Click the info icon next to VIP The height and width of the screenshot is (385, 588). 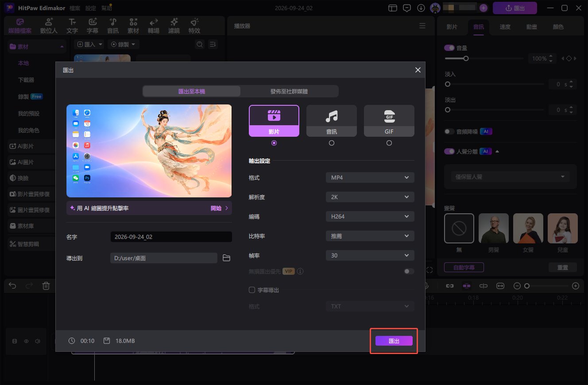(x=301, y=271)
